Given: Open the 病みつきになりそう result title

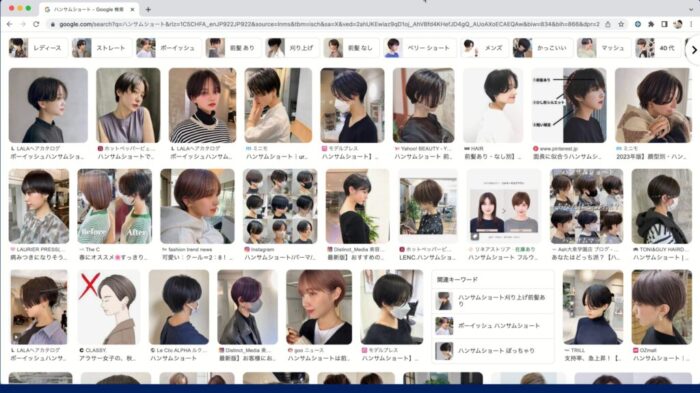Looking at the screenshot, I should point(38,258).
